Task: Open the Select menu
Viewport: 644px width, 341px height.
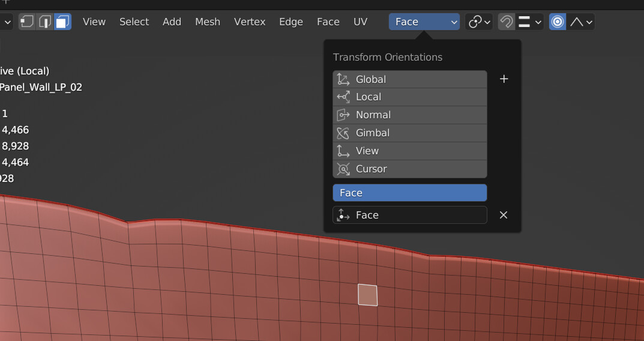Action: pos(134,22)
